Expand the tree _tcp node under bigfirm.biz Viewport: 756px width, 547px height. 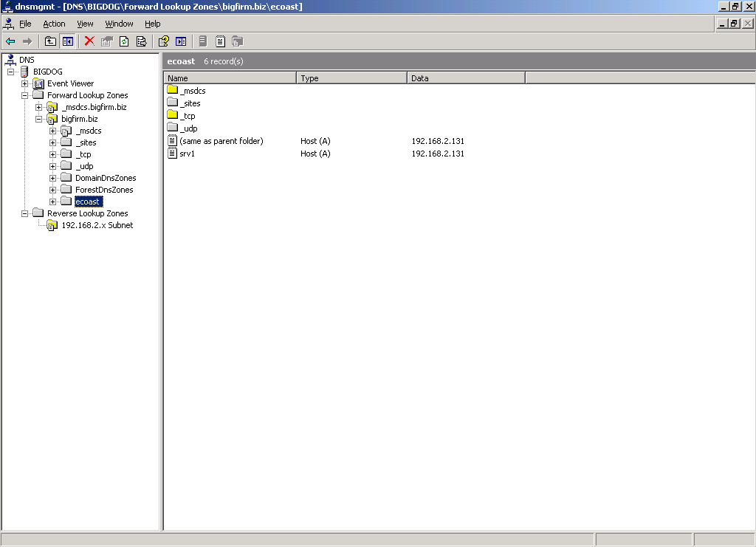pyautogui.click(x=52, y=154)
